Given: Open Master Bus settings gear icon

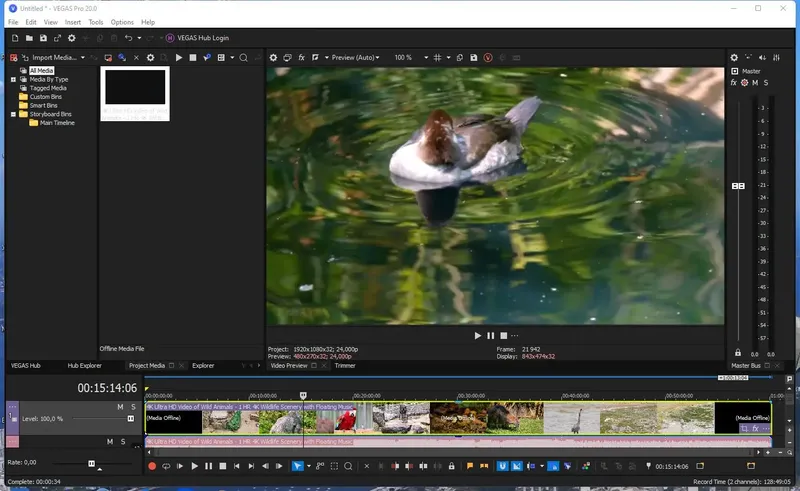Looking at the screenshot, I should [733, 58].
